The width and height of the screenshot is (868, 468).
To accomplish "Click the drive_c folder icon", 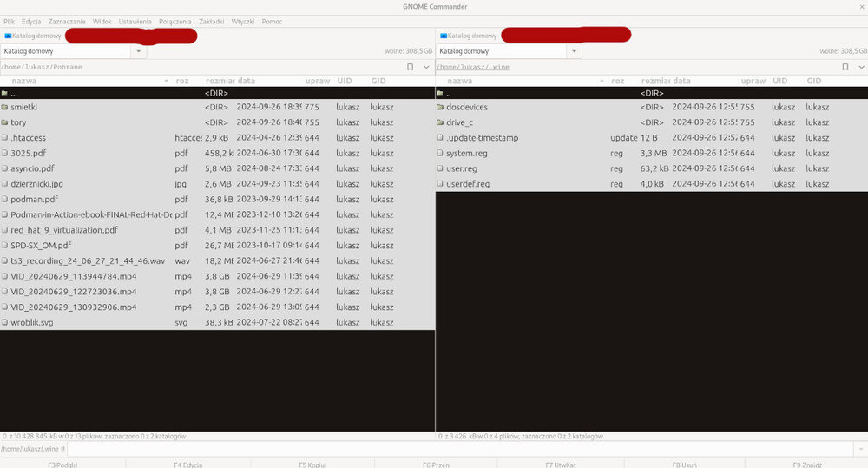I will coord(440,122).
